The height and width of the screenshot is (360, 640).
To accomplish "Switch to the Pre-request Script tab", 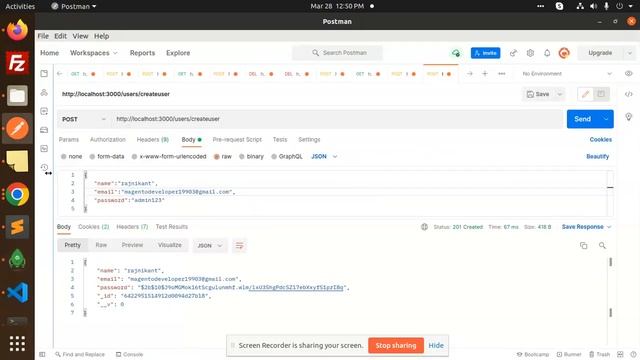I will pyautogui.click(x=237, y=140).
